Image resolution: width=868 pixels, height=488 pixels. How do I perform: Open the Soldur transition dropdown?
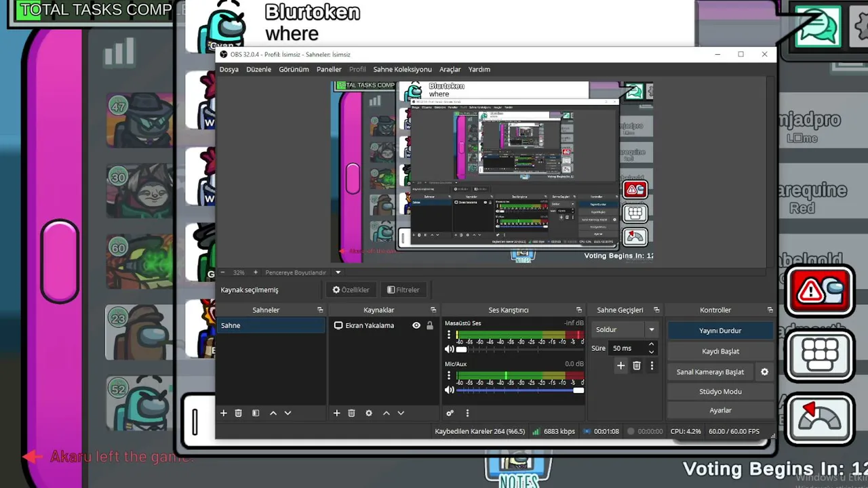pos(624,330)
